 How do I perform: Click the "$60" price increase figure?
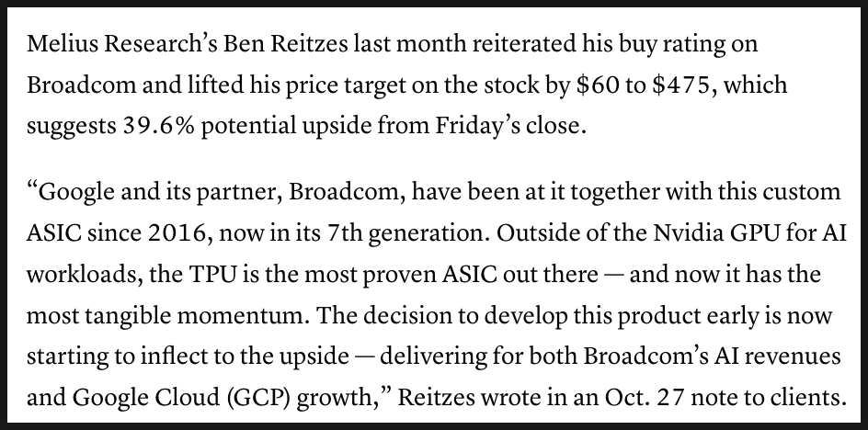click(598, 85)
